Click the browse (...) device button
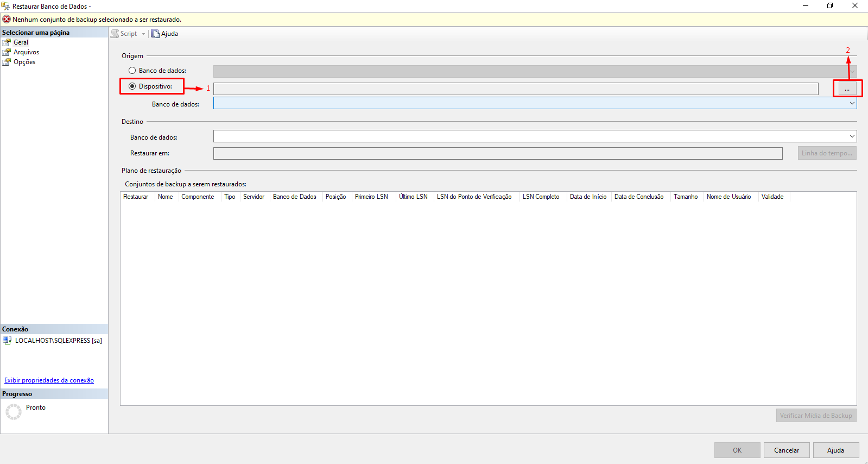 point(847,89)
